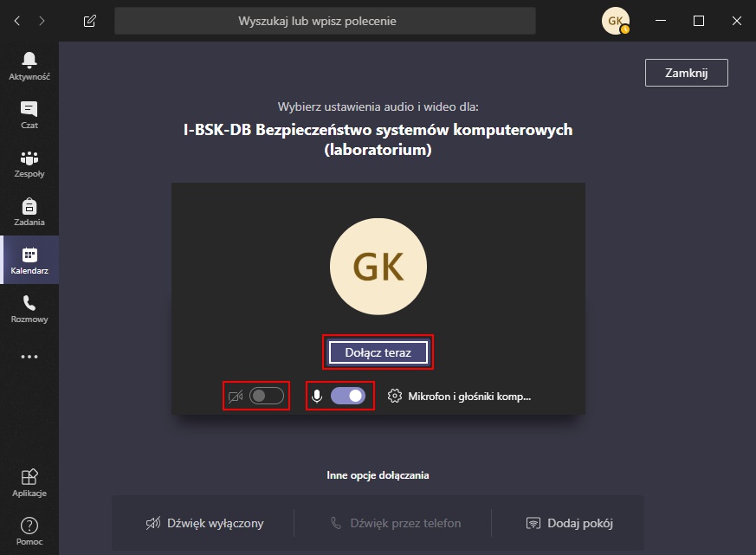Choose Dźwięk wyłączony join option

click(x=205, y=523)
